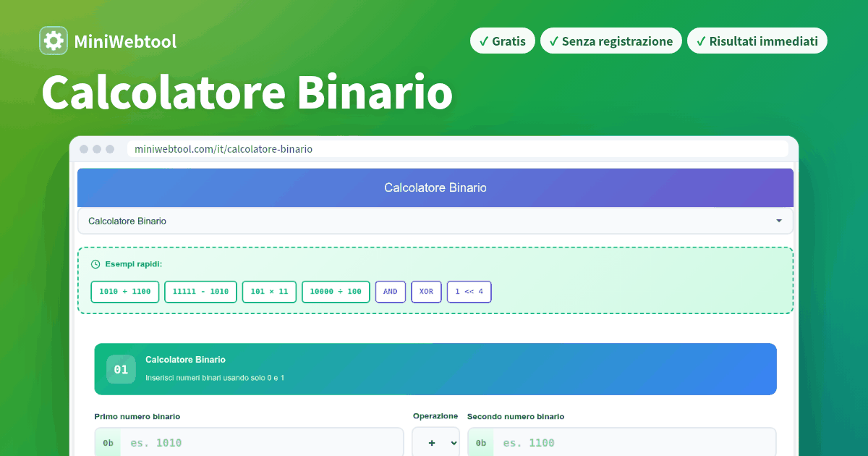Viewport: 868px width, 456px height.
Task: Load the 11111 - 1010 example
Action: pyautogui.click(x=200, y=292)
